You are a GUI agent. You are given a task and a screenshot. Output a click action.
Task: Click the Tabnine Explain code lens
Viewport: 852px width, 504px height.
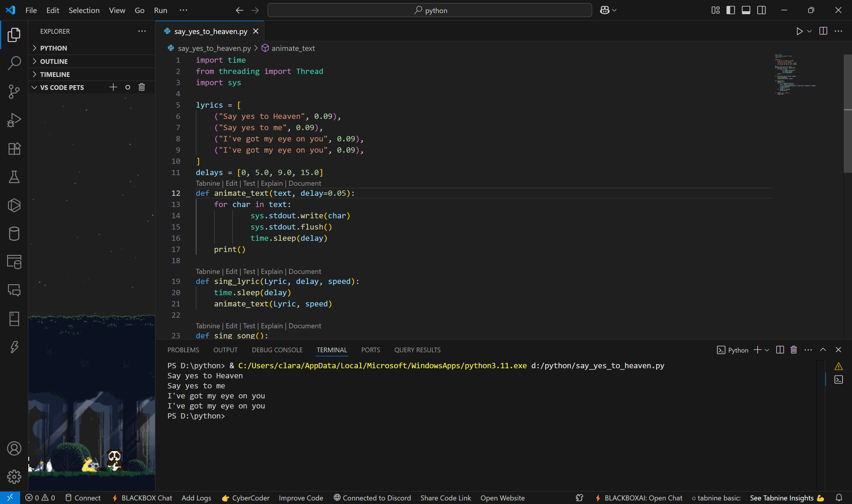[272, 183]
